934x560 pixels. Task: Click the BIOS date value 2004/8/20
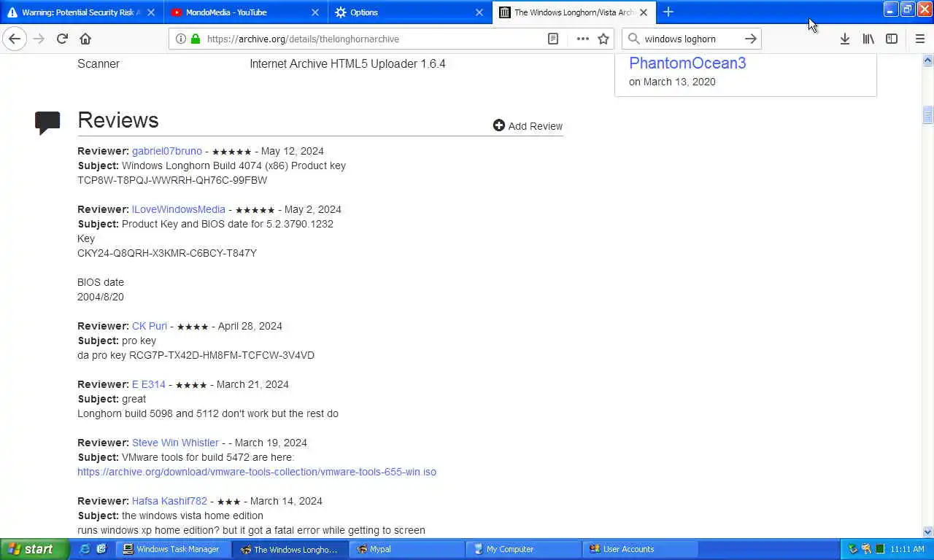pos(101,297)
